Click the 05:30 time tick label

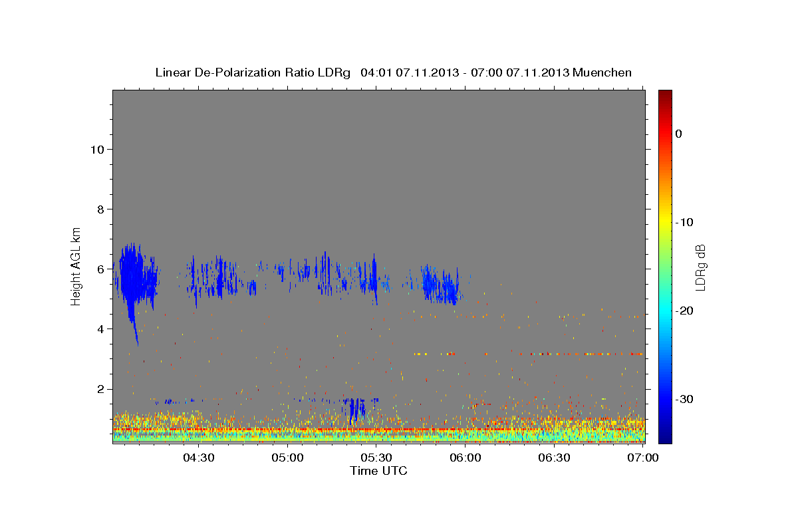(376, 458)
